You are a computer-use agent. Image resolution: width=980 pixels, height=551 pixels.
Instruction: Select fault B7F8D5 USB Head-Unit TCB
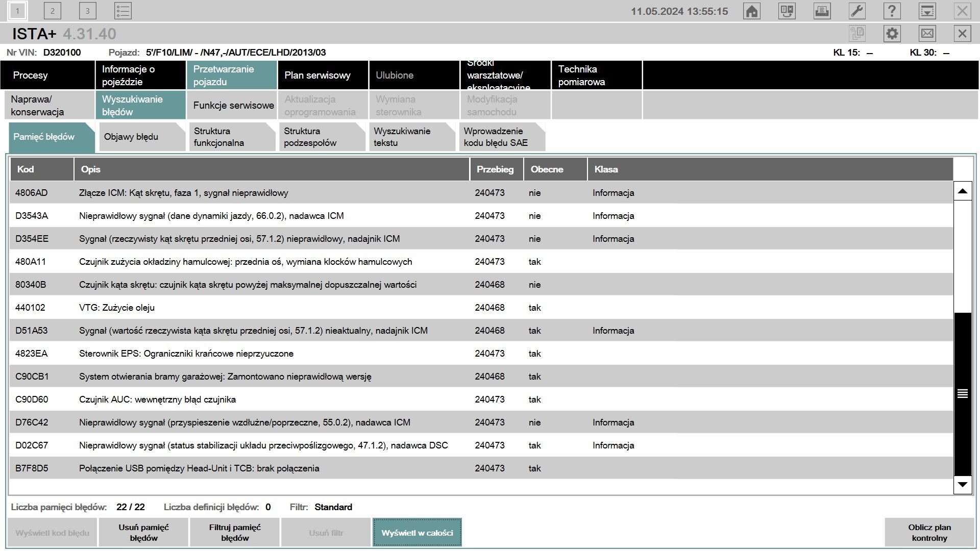coord(481,468)
